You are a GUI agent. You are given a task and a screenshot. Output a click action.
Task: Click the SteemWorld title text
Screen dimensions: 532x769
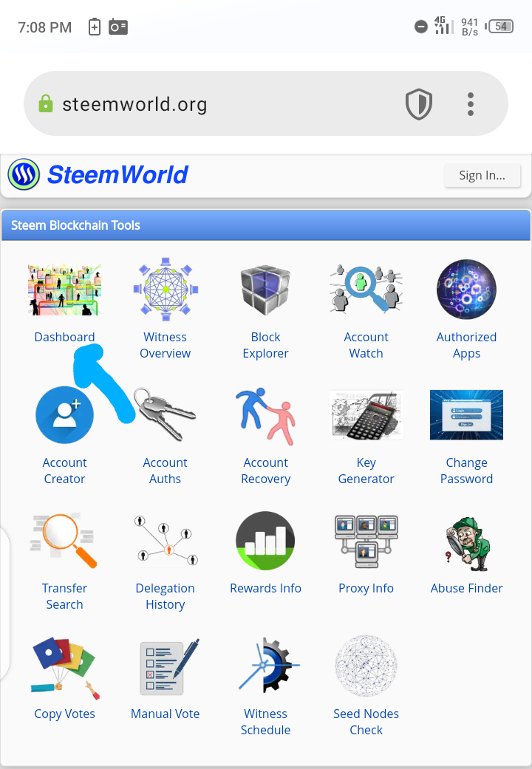[x=117, y=174]
